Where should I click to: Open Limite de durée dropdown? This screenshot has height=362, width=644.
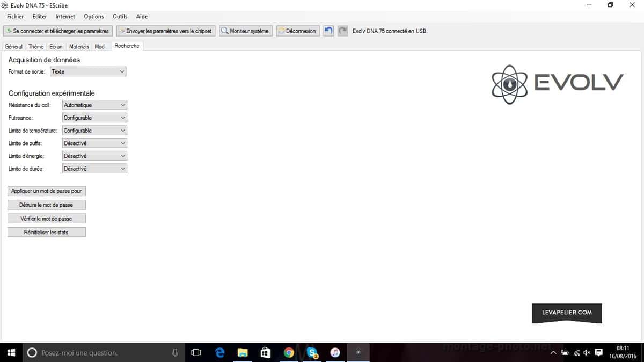coord(95,169)
